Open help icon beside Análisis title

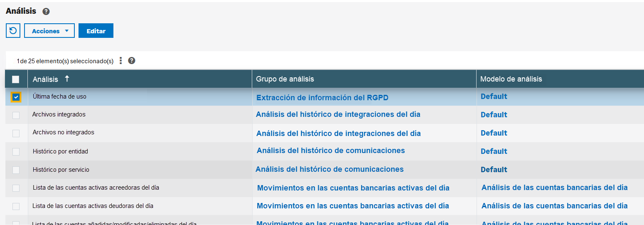[46, 12]
